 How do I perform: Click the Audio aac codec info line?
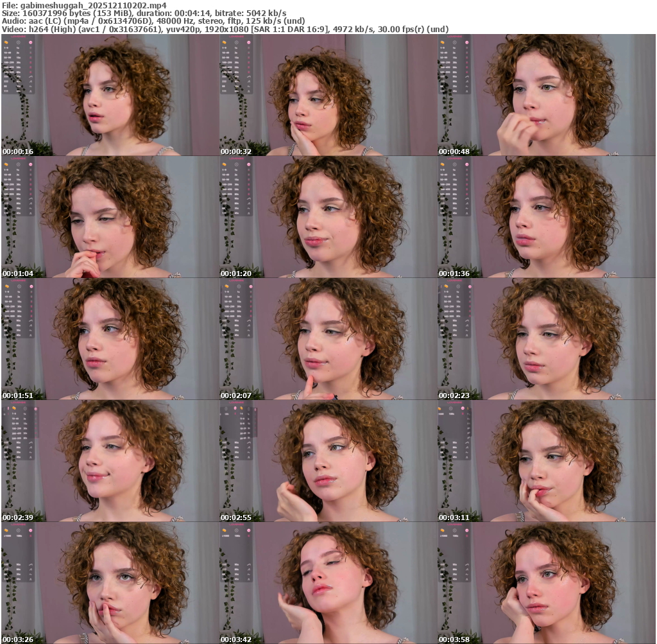(153, 21)
